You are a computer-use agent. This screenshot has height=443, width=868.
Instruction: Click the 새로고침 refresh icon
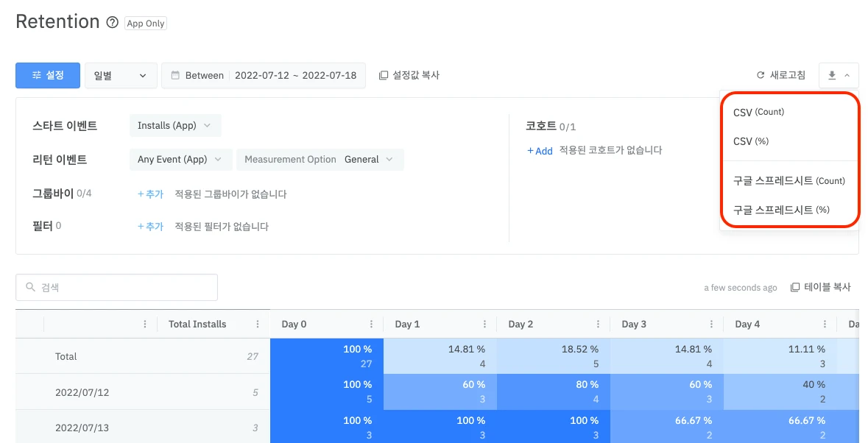pos(761,75)
